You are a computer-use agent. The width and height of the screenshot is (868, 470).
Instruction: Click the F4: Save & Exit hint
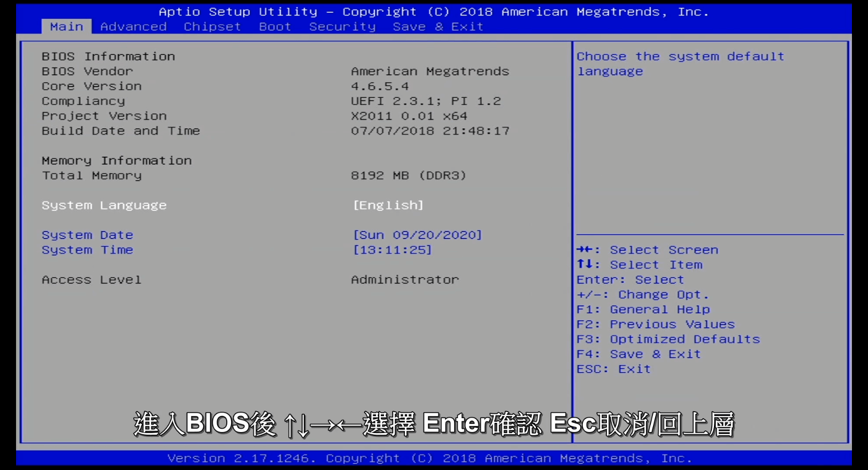point(639,355)
